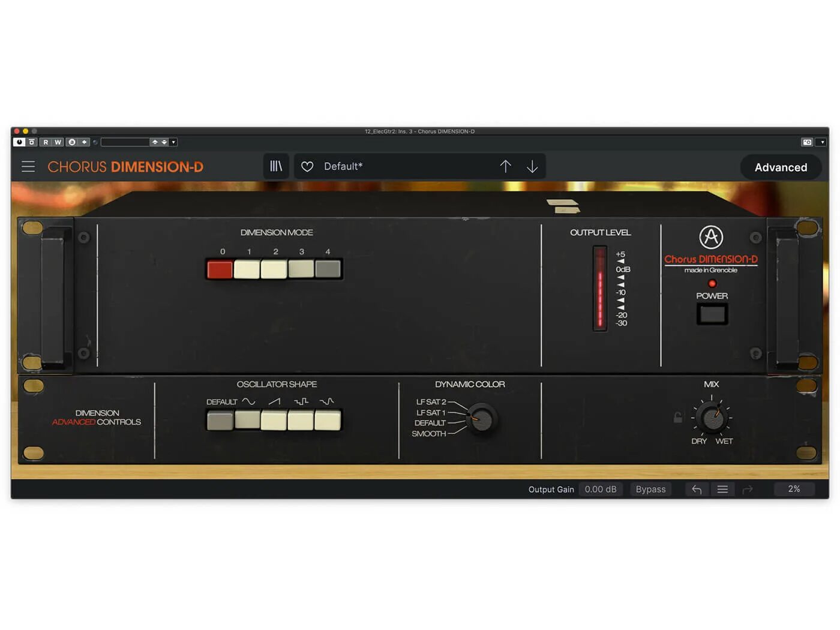This screenshot has width=840, height=630.
Task: Click the LF SAT 1 label
Action: coord(431,413)
